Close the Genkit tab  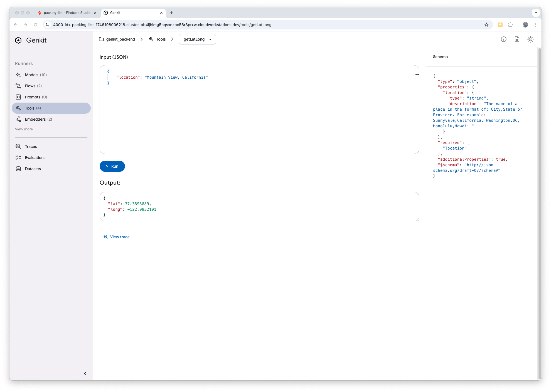click(x=161, y=13)
